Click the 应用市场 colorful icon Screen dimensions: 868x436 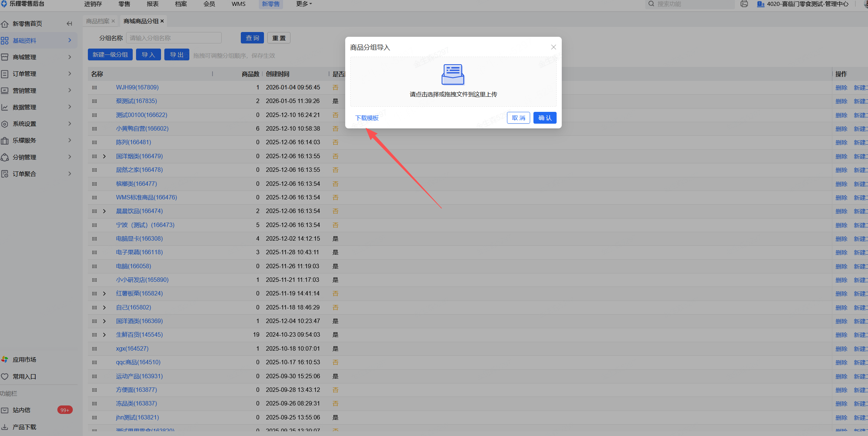point(5,359)
